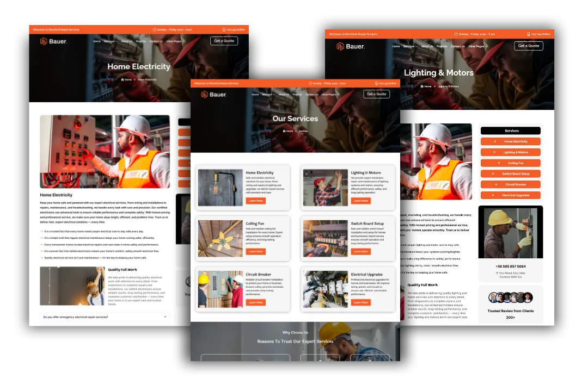This screenshot has width=588, height=385.
Task: Click the Home breadcrumb link on Services page
Action: (290, 131)
